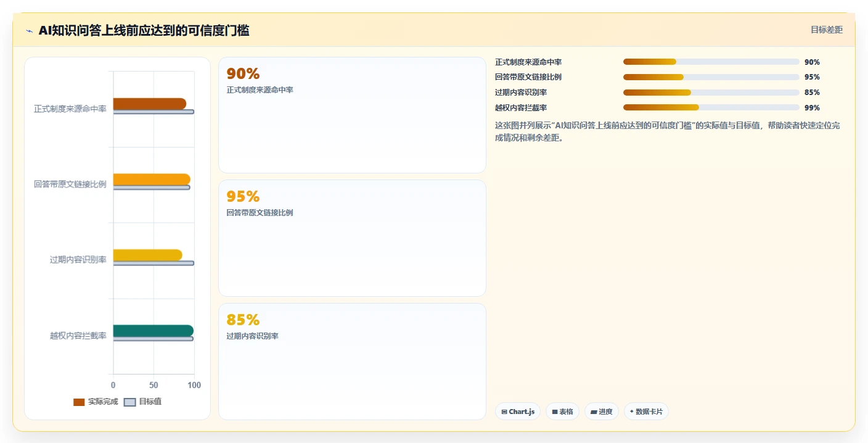Click the description paragraph starting 这张图并列展示
This screenshot has height=443, width=868.
point(667,131)
